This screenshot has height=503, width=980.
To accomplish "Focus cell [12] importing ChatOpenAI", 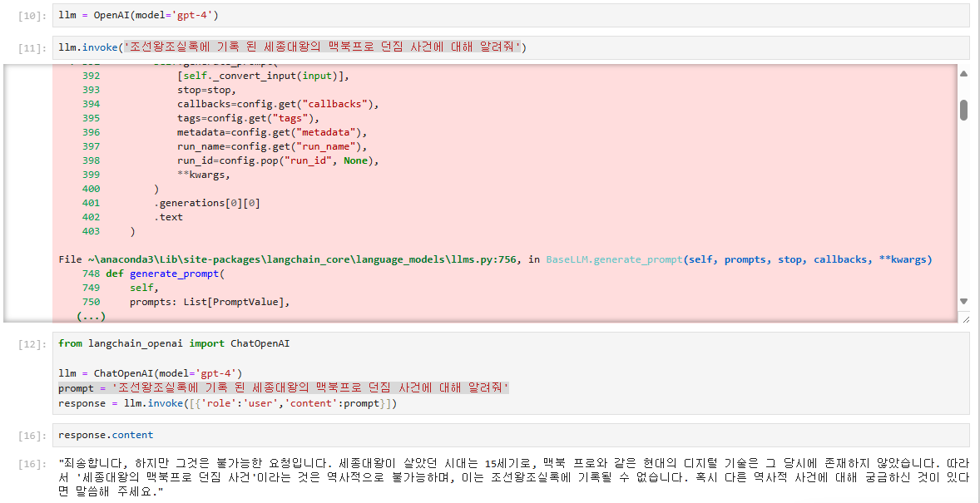I will (511, 373).
